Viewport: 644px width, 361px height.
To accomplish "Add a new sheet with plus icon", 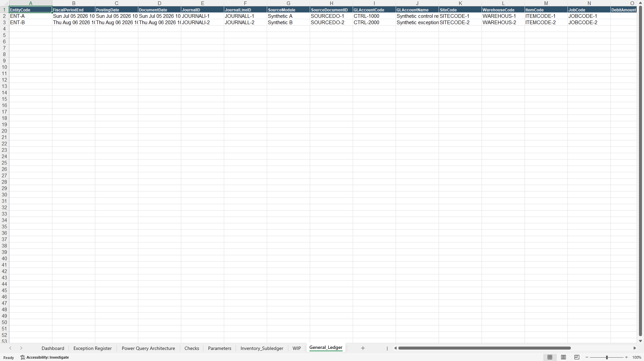I will click(x=363, y=348).
